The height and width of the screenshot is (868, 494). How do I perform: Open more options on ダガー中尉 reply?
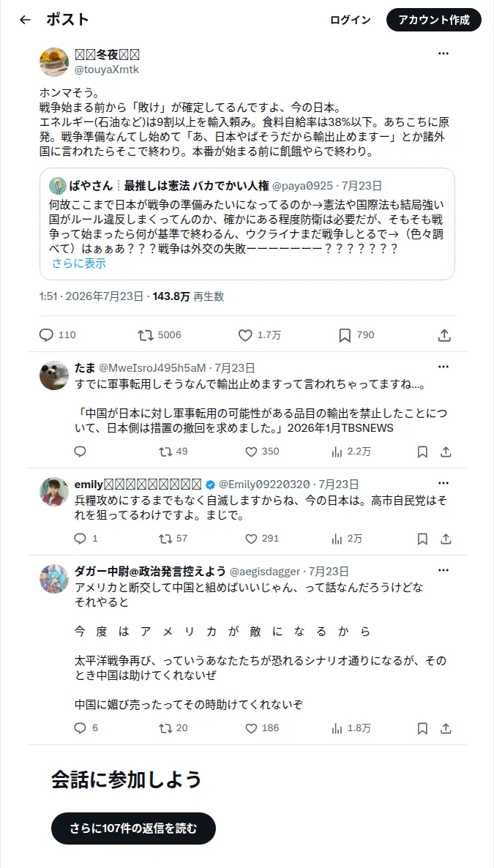coord(443,571)
